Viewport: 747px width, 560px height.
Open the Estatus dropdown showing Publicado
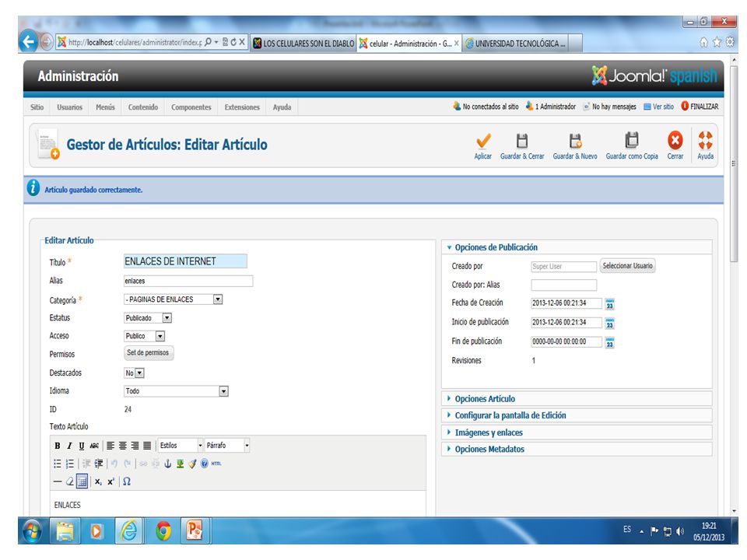point(148,318)
